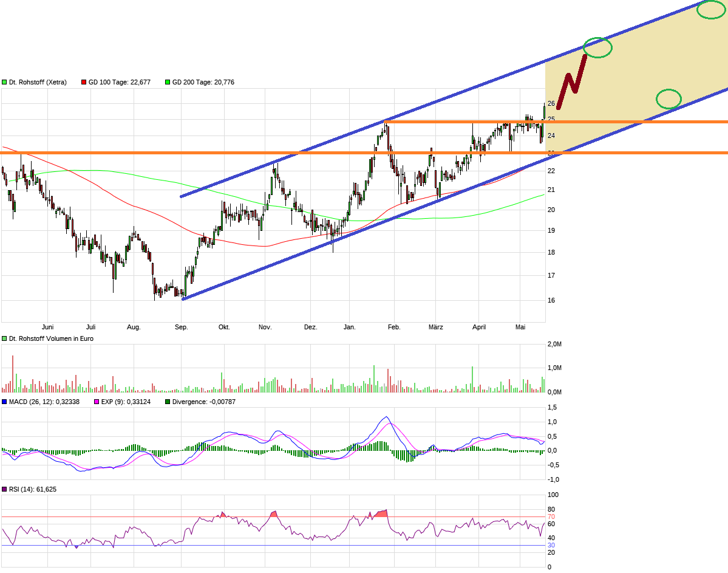Click the red GD 100 Tage color box
The height and width of the screenshot is (573, 728).
pyautogui.click(x=84, y=82)
